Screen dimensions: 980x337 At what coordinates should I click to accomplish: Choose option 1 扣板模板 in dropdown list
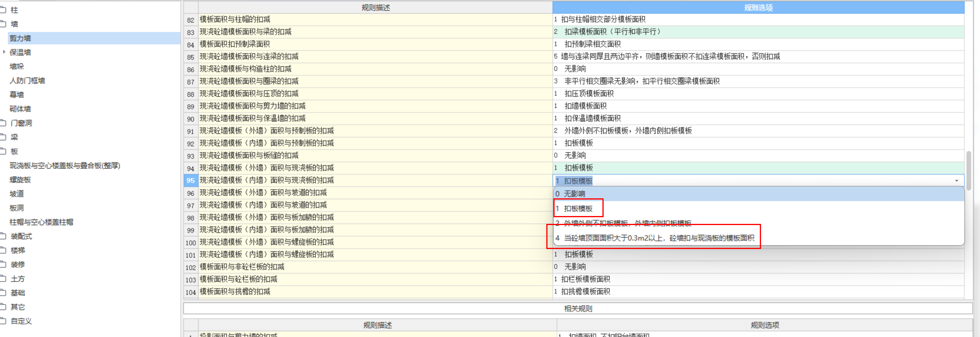point(758,209)
